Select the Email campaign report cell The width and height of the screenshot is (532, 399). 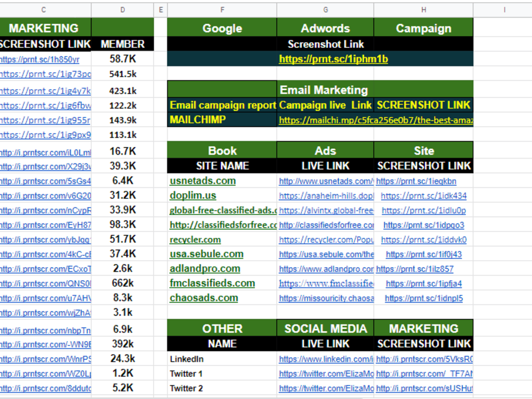pyautogui.click(x=222, y=105)
